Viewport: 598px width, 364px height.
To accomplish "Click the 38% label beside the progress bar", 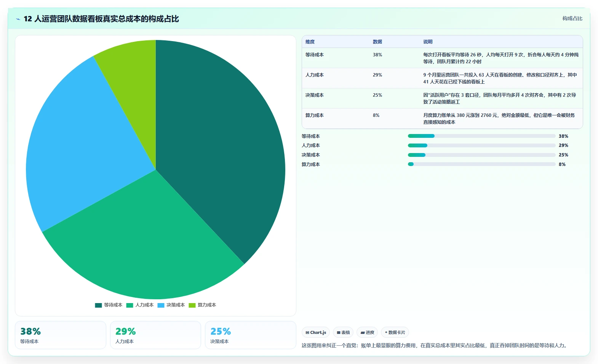I will click(563, 136).
